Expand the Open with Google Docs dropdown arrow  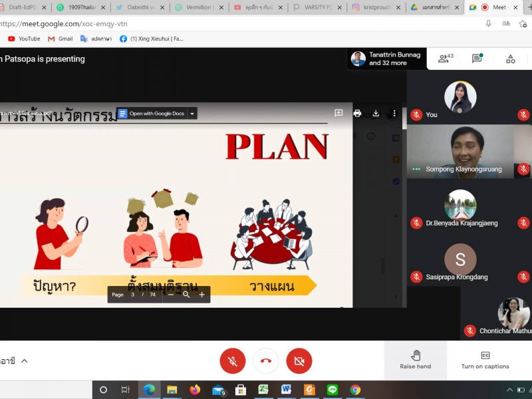192,114
